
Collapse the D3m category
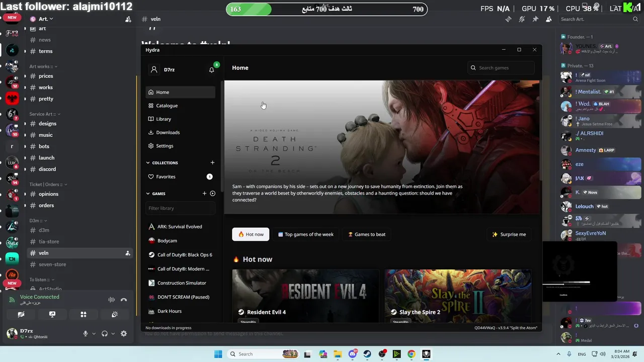click(x=37, y=221)
